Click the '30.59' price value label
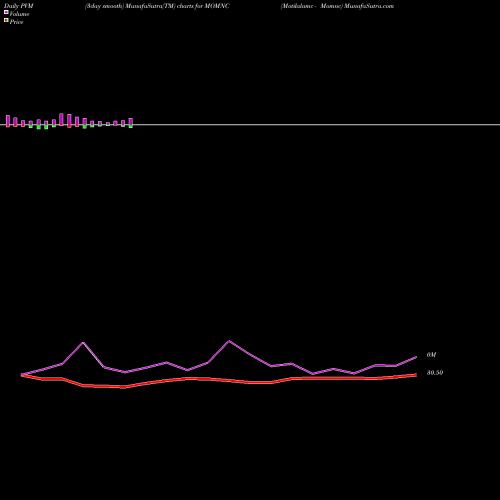The image size is (500, 500). [x=435, y=373]
